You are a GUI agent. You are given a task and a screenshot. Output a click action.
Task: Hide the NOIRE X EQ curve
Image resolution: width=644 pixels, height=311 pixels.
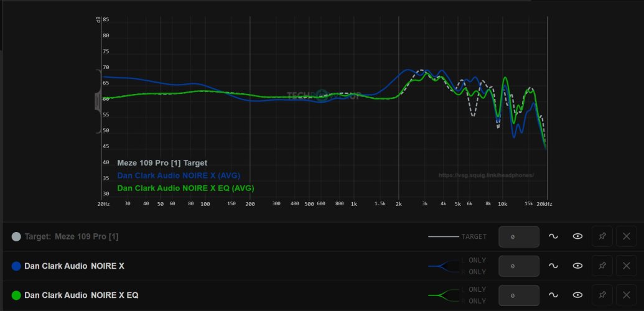[x=577, y=295]
